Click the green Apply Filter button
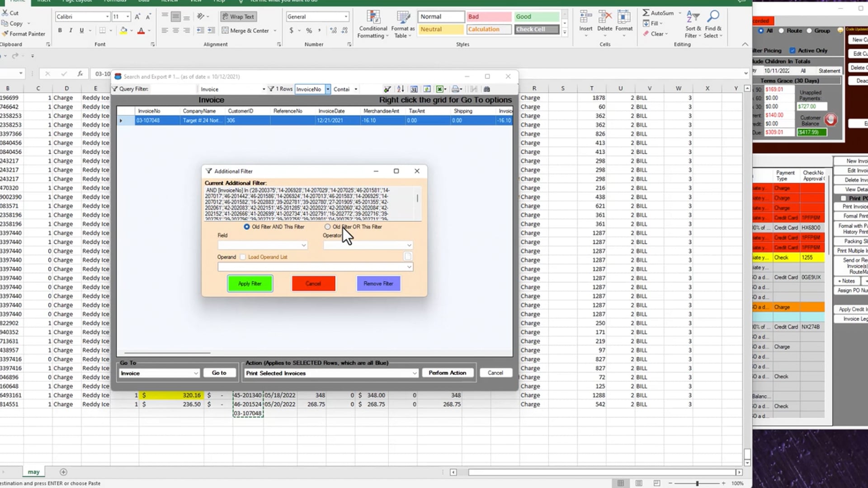Screen dimensions: 868x488 coord(250,284)
